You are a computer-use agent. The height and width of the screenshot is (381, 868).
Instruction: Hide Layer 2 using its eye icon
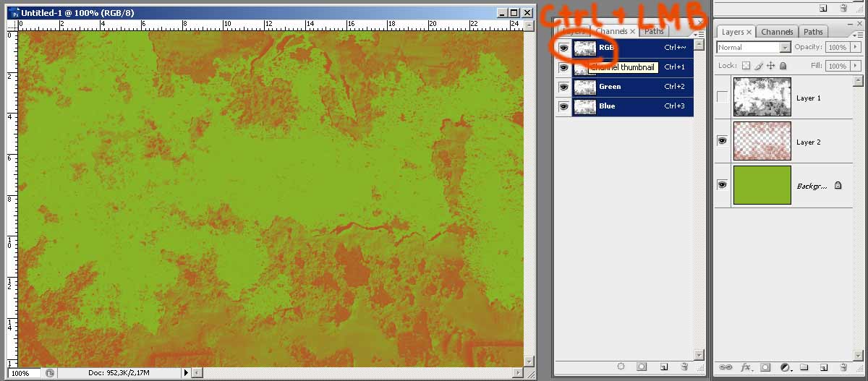[x=722, y=142]
